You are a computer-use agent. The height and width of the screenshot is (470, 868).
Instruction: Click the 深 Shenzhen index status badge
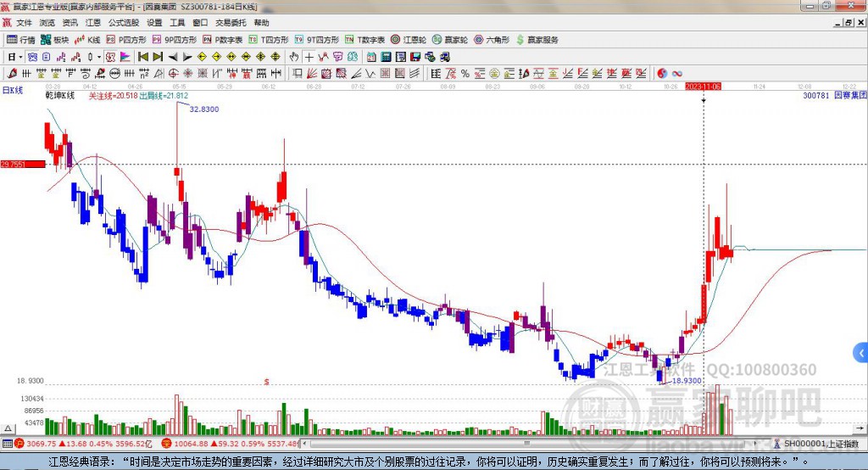pyautogui.click(x=166, y=444)
